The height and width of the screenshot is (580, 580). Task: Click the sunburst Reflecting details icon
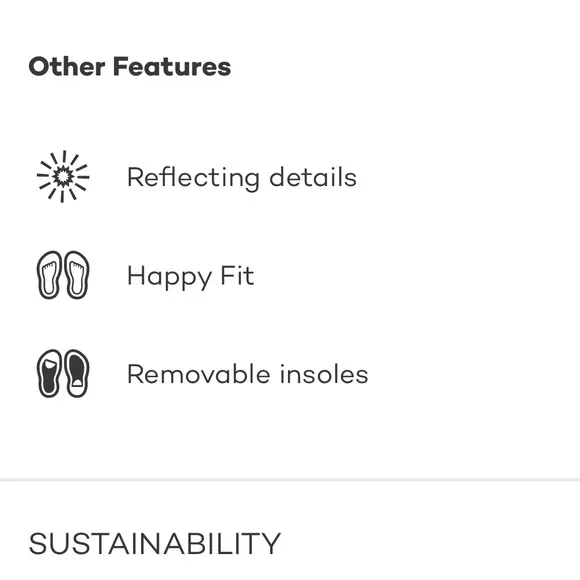pos(63,176)
